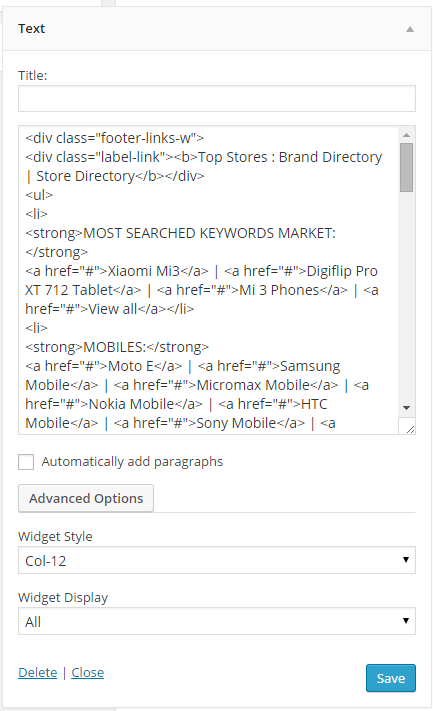433x711 pixels.
Task: Enable Automatically add paragraphs checkbox
Action: pyautogui.click(x=26, y=462)
